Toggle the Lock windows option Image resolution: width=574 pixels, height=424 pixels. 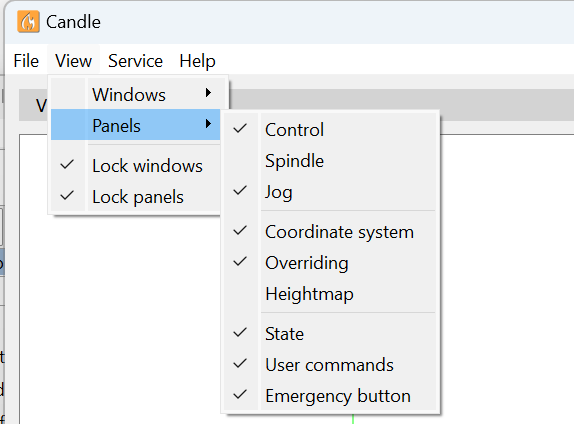point(135,165)
